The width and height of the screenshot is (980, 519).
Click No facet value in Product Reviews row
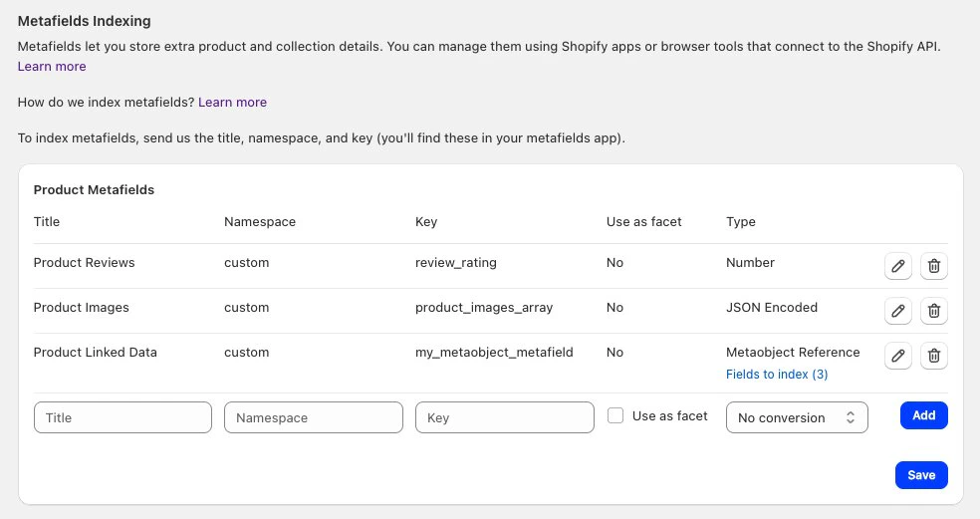pyautogui.click(x=615, y=263)
